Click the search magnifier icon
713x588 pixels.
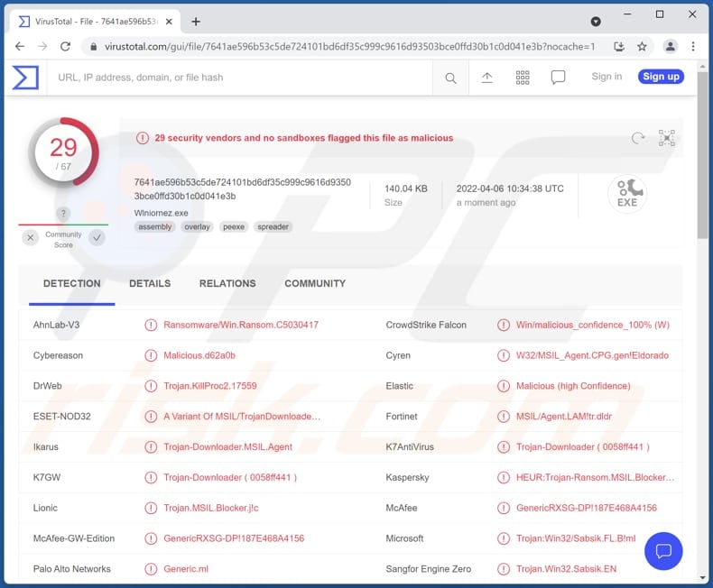pos(450,78)
